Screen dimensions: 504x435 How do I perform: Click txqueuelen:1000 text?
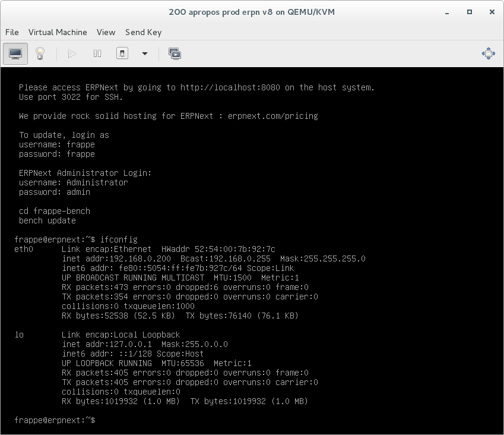[x=159, y=306]
